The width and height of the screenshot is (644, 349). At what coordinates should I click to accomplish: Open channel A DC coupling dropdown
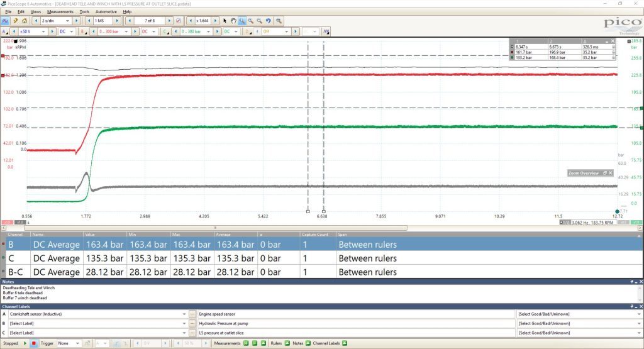click(x=72, y=31)
